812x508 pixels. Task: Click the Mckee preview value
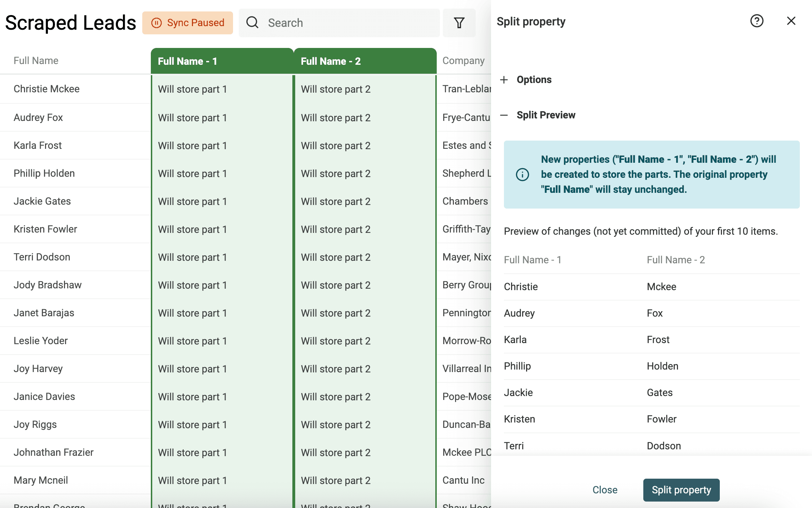click(662, 287)
